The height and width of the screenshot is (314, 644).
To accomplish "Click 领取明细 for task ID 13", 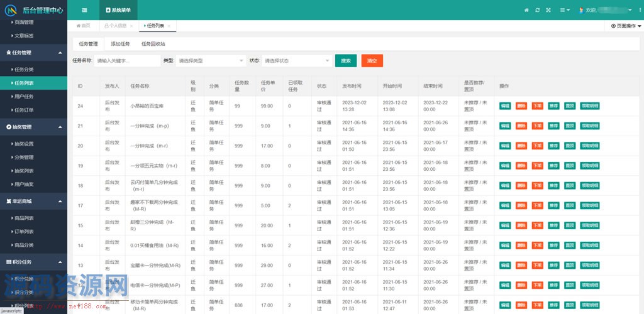I will pyautogui.click(x=590, y=265).
